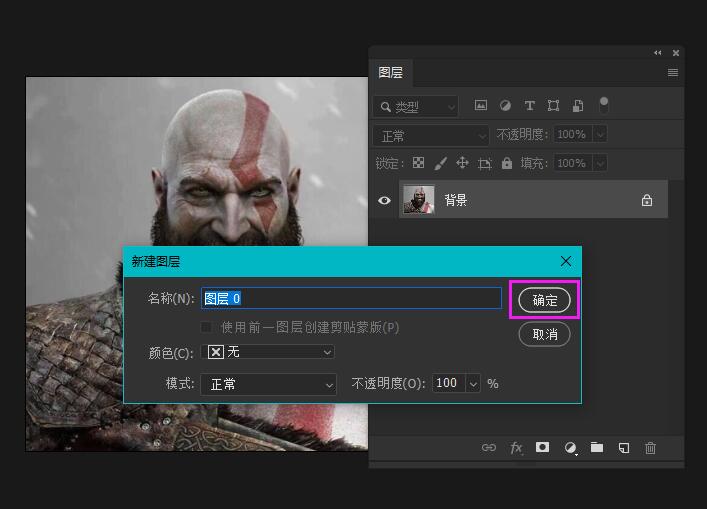The image size is (707, 509).
Task: Click 取消 to cancel dialog
Action: tap(545, 334)
